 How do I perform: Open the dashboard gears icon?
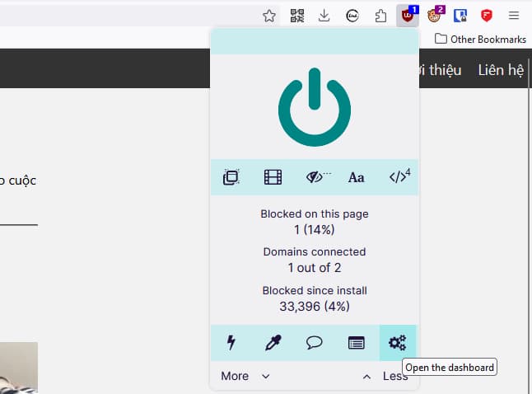(397, 342)
